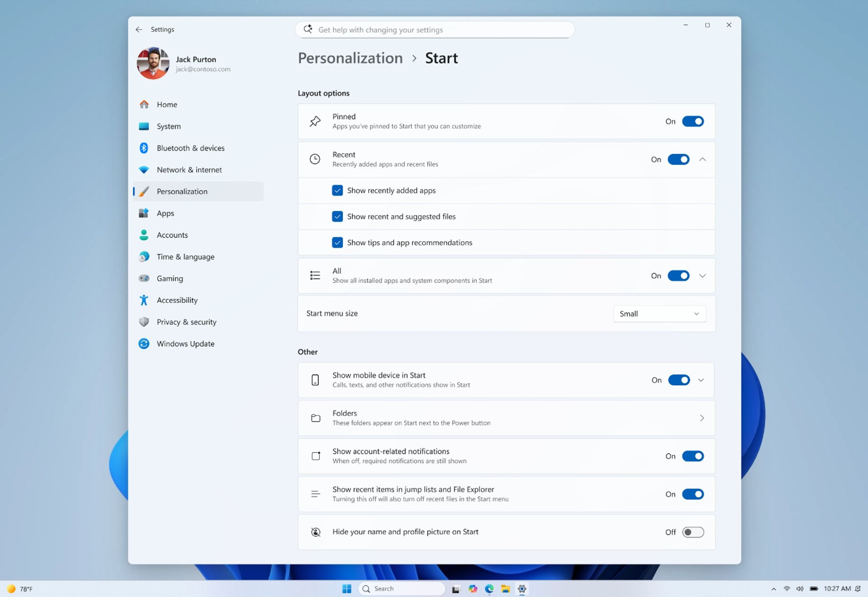Click the Privacy & security shield icon

click(144, 322)
